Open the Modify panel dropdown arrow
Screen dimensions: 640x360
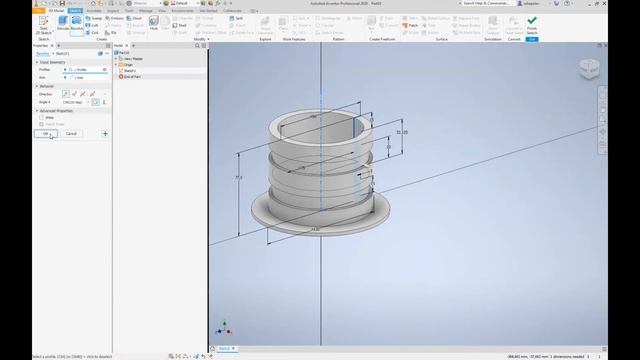coord(209,39)
